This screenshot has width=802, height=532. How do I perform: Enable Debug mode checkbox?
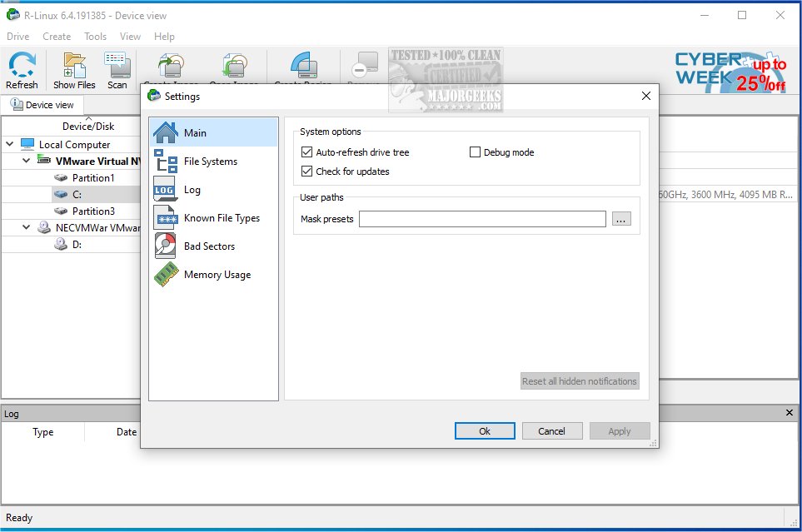(x=475, y=152)
